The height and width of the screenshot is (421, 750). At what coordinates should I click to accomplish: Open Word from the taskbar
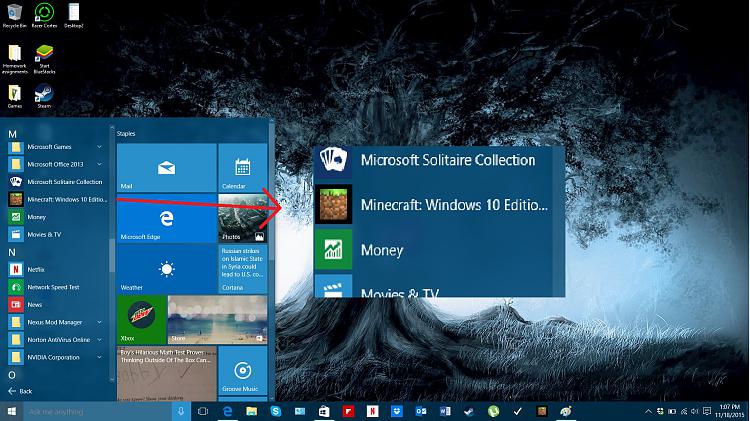[x=445, y=411]
